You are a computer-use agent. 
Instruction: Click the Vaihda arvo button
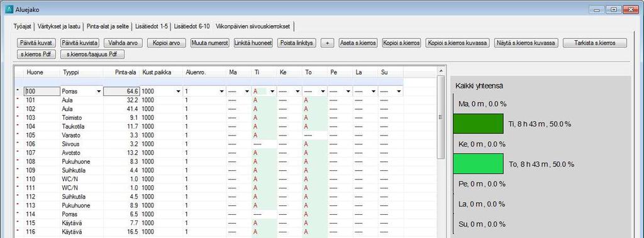[x=123, y=43]
